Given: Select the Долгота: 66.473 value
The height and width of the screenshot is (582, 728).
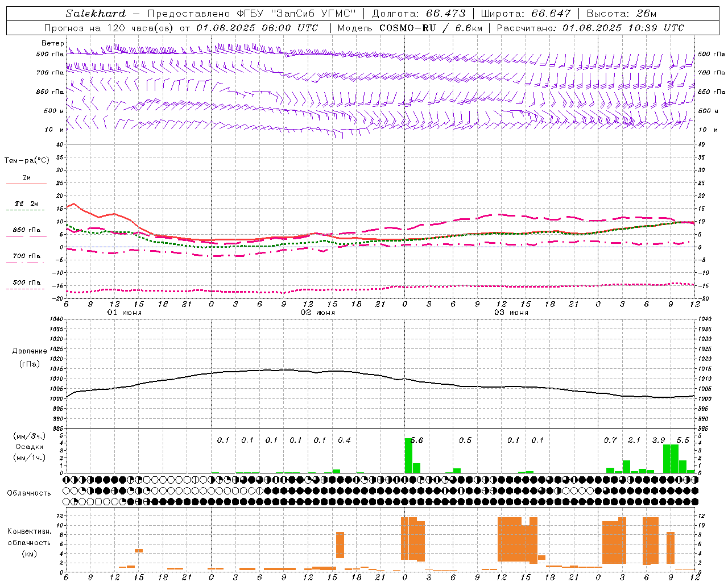Looking at the screenshot, I should click(419, 14).
